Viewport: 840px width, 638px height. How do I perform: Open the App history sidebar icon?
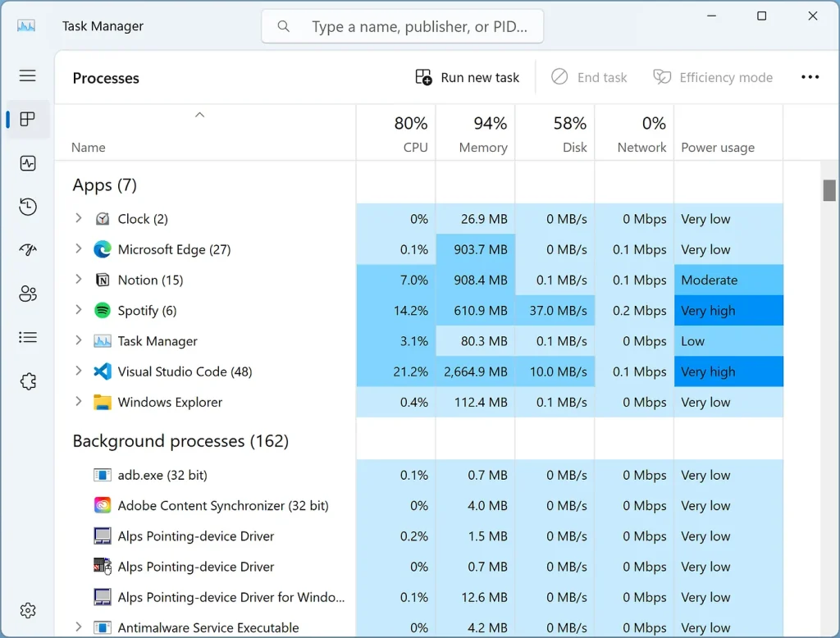click(27, 206)
